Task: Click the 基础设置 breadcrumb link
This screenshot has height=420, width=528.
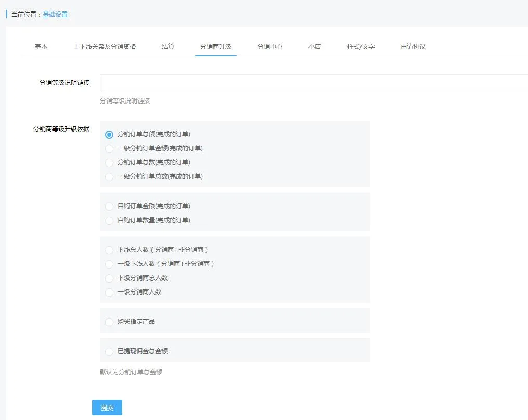Action: coord(55,15)
